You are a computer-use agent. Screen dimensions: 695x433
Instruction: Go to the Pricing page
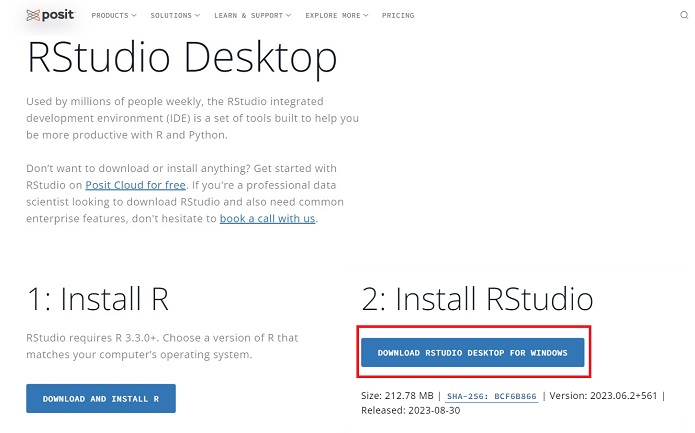pos(398,16)
